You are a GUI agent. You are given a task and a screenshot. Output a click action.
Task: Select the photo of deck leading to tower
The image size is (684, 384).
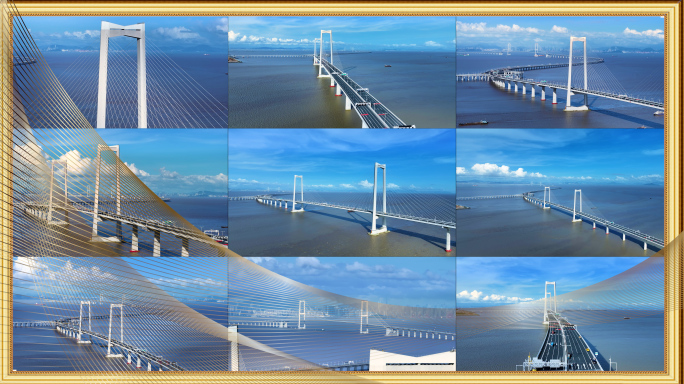pyautogui.click(x=342, y=72)
